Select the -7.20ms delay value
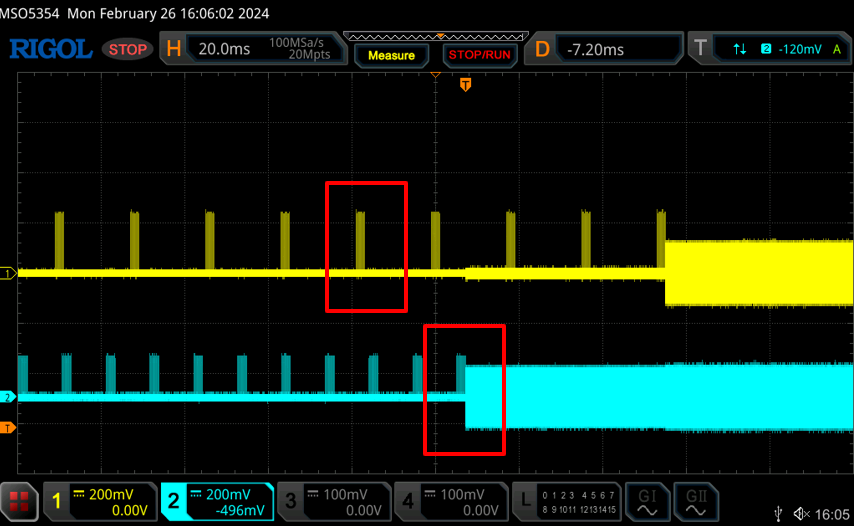 595,50
